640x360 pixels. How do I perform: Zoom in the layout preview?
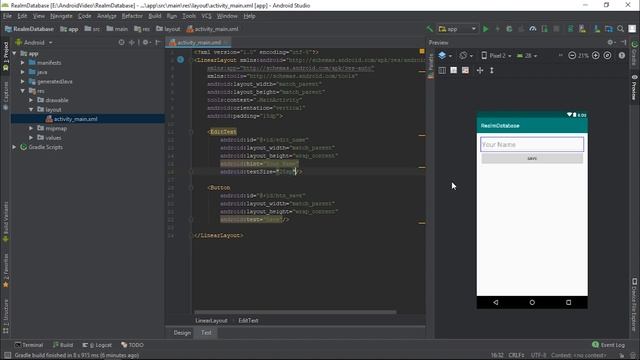596,56
